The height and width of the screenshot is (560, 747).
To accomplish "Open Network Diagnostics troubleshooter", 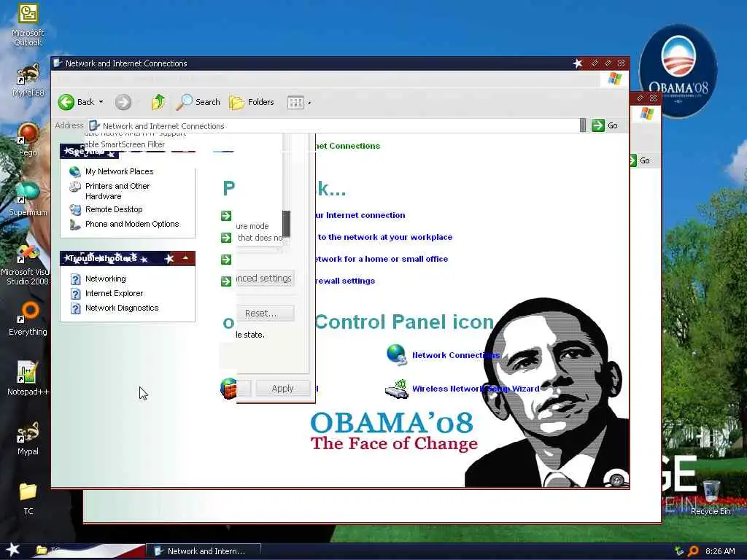I will click(x=122, y=308).
